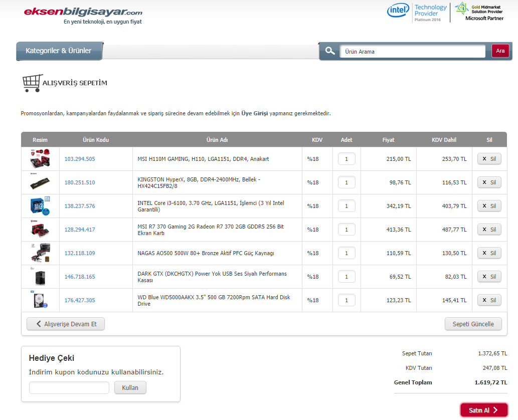The image size is (518, 420).
Task: Click product name MSI H110M GAMING Anakart
Action: tap(203, 159)
